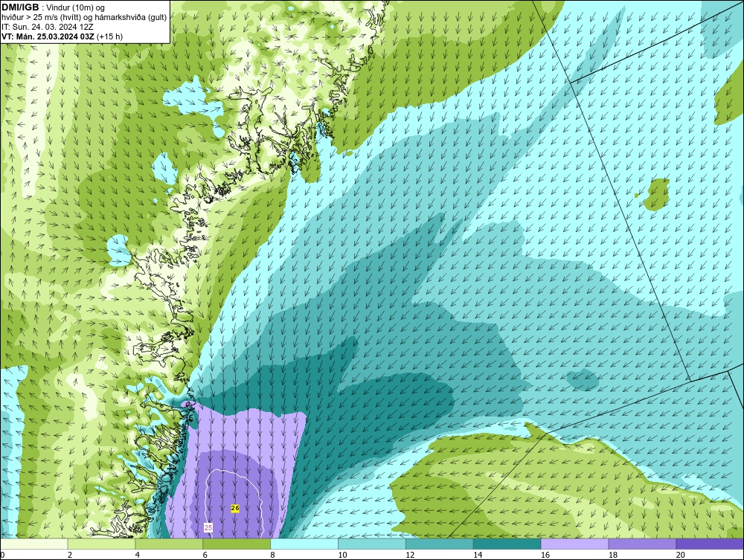
Task: Select the 8–10 m/s pale cyan legend swatch
Action: [x=304, y=544]
